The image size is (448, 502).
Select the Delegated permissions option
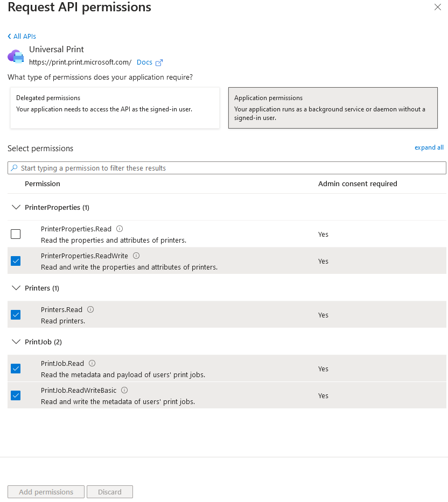115,108
